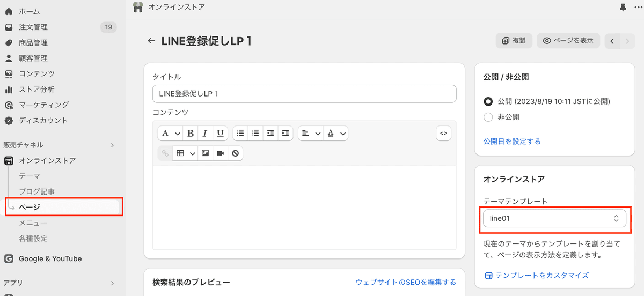The width and height of the screenshot is (644, 296).
Task: Click the online store icon in header
Action: [x=138, y=8]
